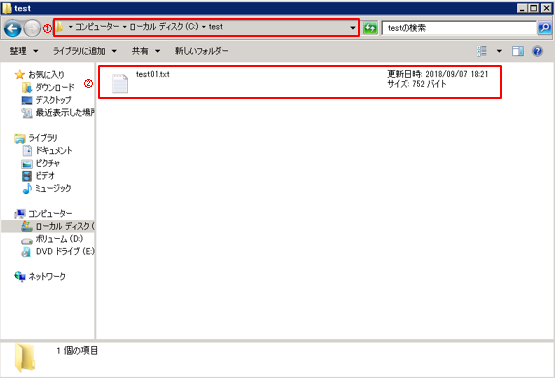Select DVD ドライブ (E:) in navigation pane
The height and width of the screenshot is (378, 555).
(x=65, y=252)
